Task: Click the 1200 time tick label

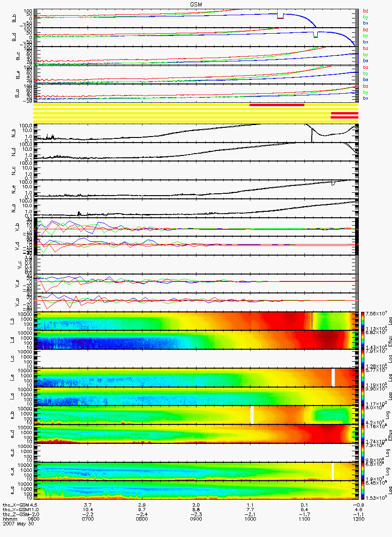Action: (x=358, y=519)
